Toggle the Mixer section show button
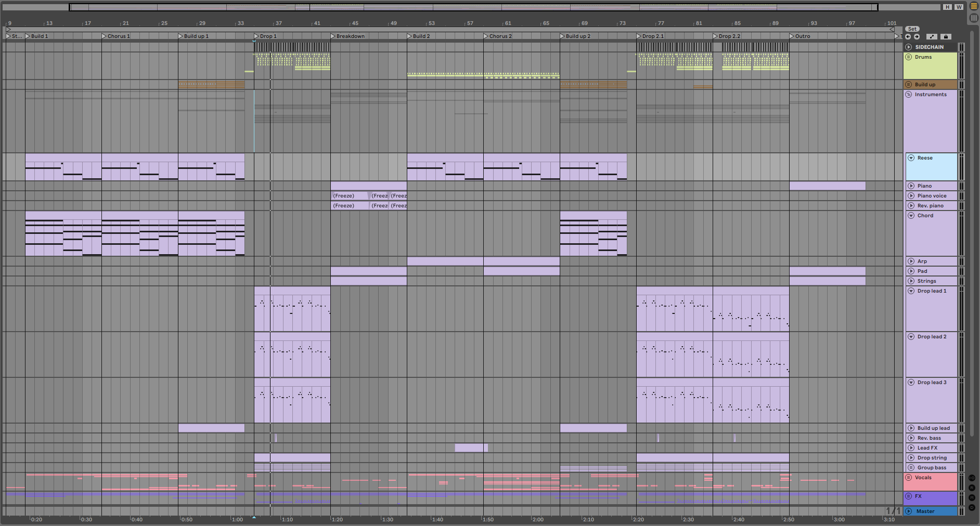 click(x=972, y=497)
